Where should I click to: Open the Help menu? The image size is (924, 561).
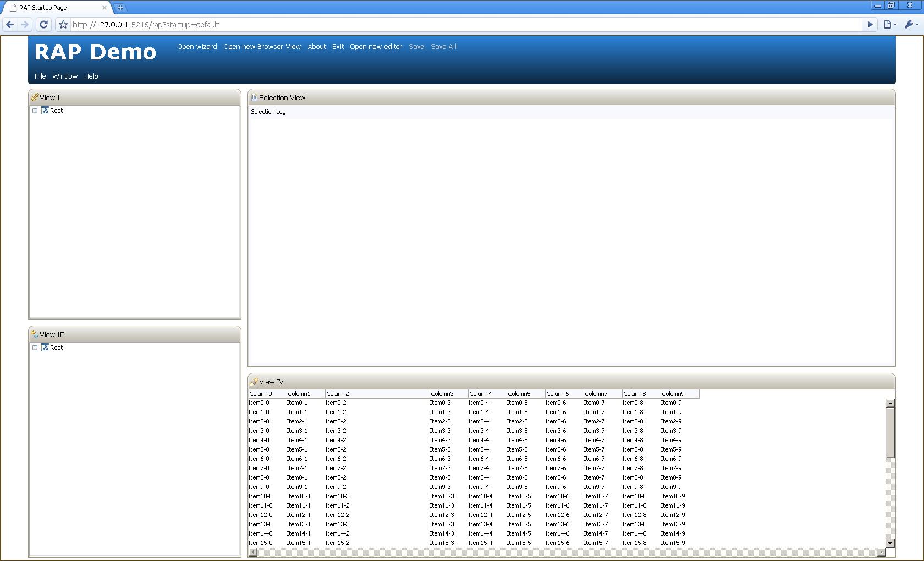[x=91, y=76]
